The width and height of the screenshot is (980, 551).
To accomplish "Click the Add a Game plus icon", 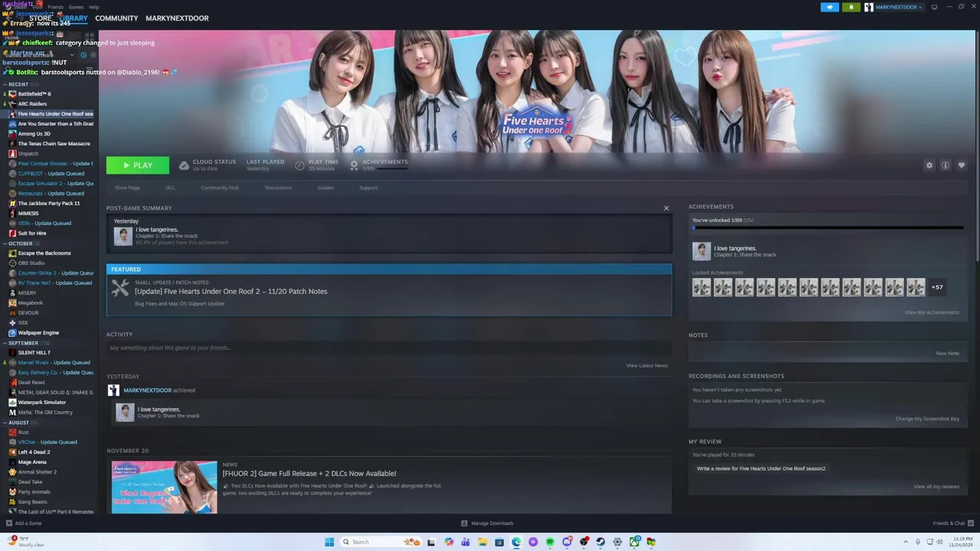I will (x=8, y=523).
